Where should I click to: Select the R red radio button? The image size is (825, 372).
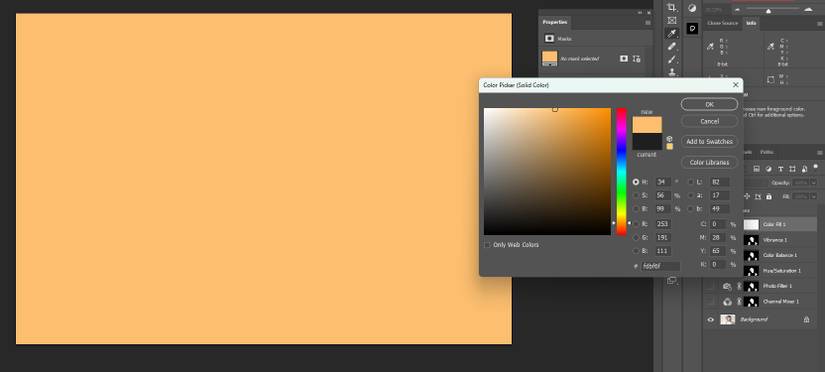(636, 224)
